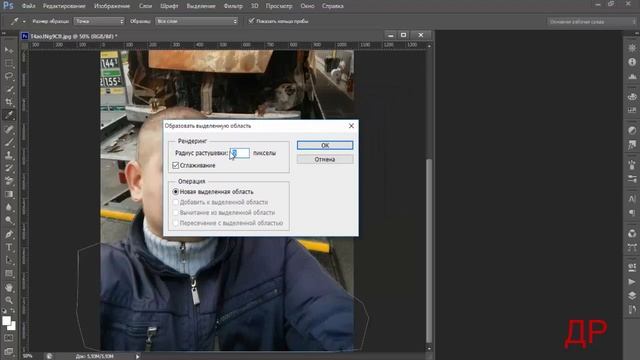Swap foreground and background colors

(13, 311)
